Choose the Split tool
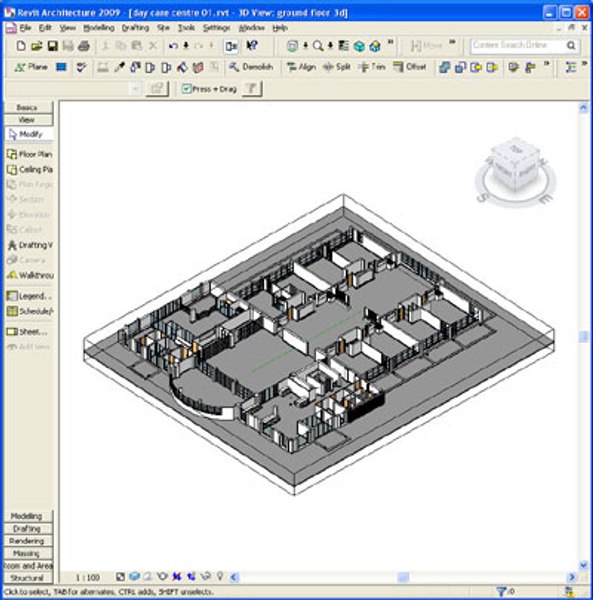 (x=337, y=67)
